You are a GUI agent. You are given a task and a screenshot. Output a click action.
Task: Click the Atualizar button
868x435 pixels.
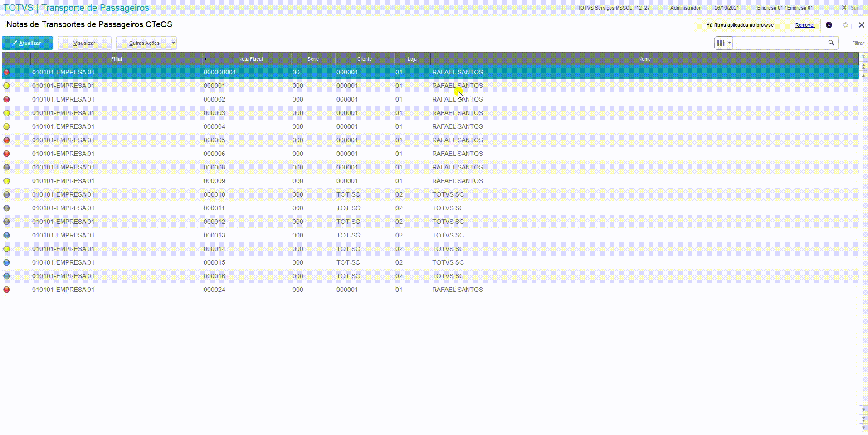pos(27,43)
